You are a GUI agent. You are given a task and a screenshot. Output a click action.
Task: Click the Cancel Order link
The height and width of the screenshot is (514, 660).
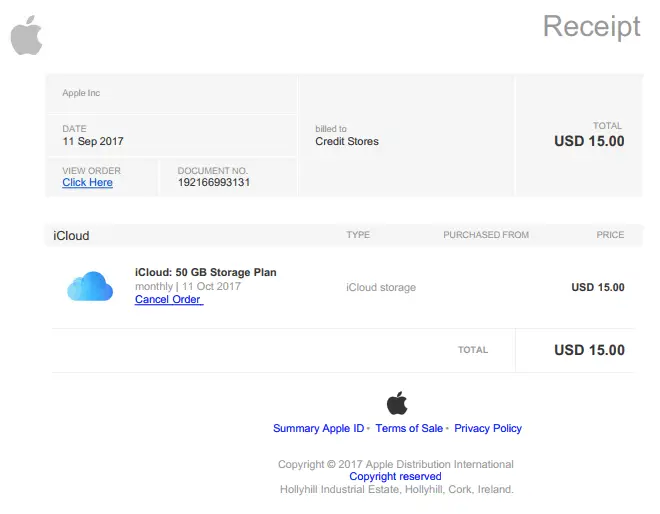click(x=169, y=299)
